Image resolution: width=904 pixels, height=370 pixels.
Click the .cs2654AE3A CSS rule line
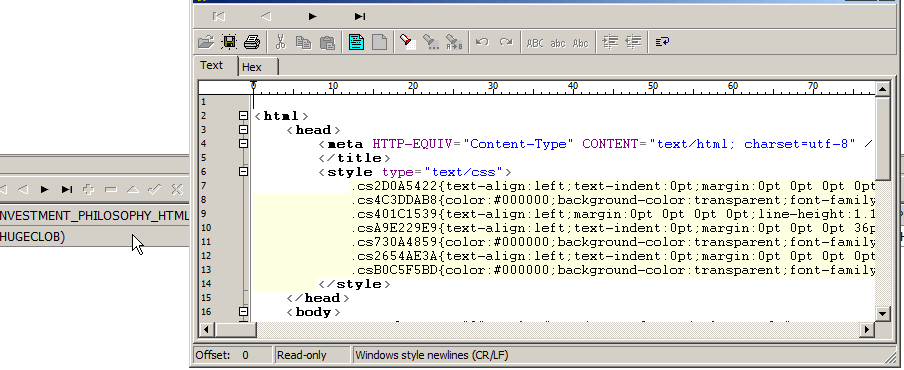pyautogui.click(x=613, y=256)
